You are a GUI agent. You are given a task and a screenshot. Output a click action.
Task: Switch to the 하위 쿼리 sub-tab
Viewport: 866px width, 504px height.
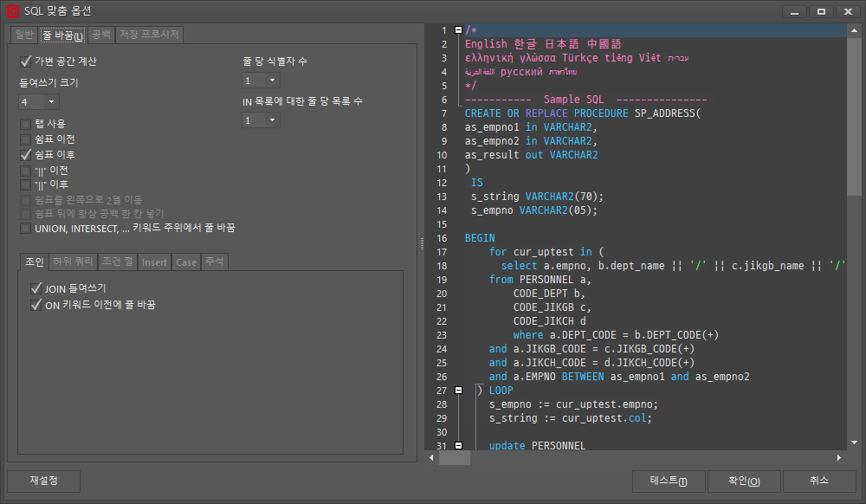(x=71, y=262)
